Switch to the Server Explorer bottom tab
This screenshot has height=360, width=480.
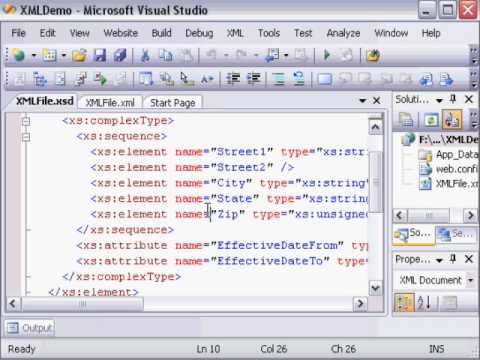(457, 235)
